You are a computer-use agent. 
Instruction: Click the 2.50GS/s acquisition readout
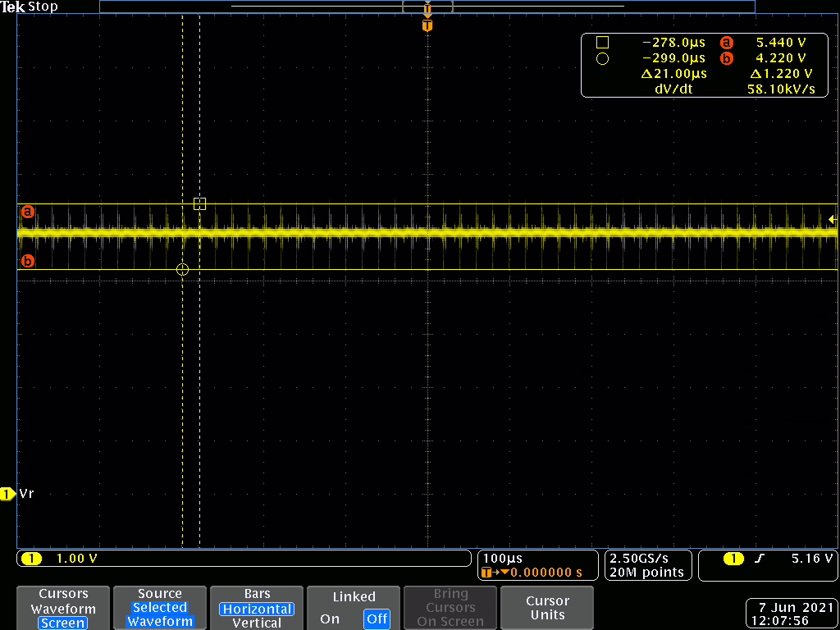click(647, 565)
